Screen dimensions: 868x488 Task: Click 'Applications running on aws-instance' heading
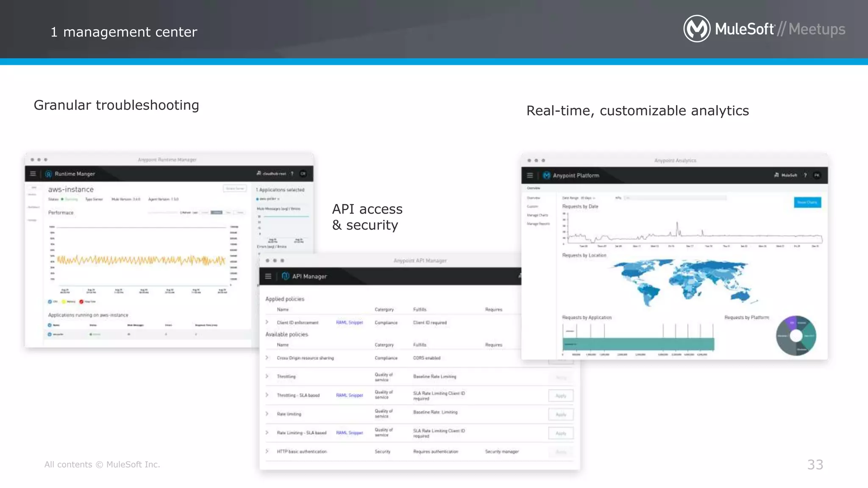88,315
